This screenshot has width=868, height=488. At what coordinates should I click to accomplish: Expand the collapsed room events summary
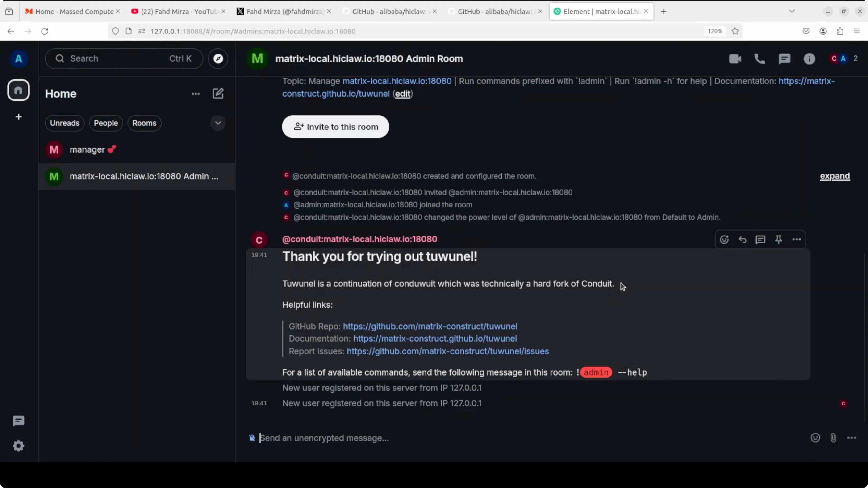coord(835,176)
